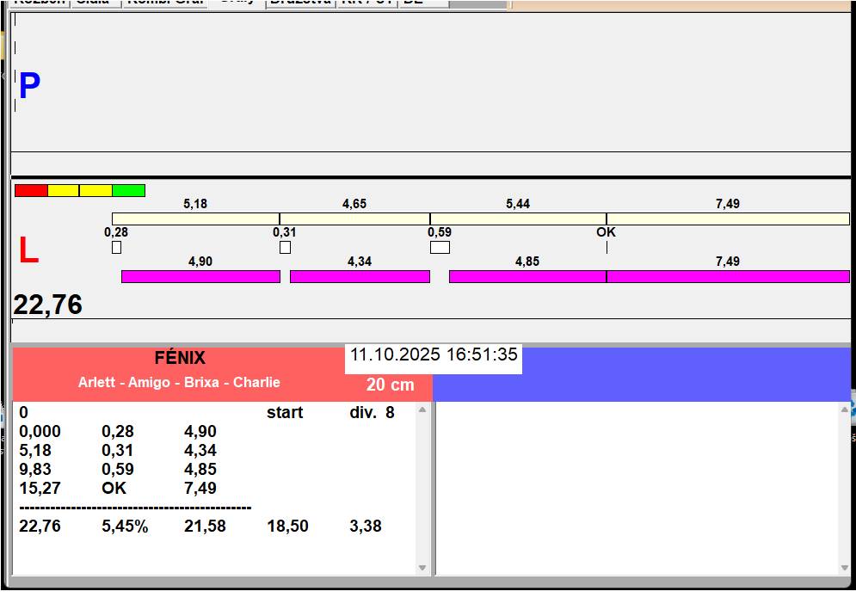Click the date and time stamp label

click(434, 354)
